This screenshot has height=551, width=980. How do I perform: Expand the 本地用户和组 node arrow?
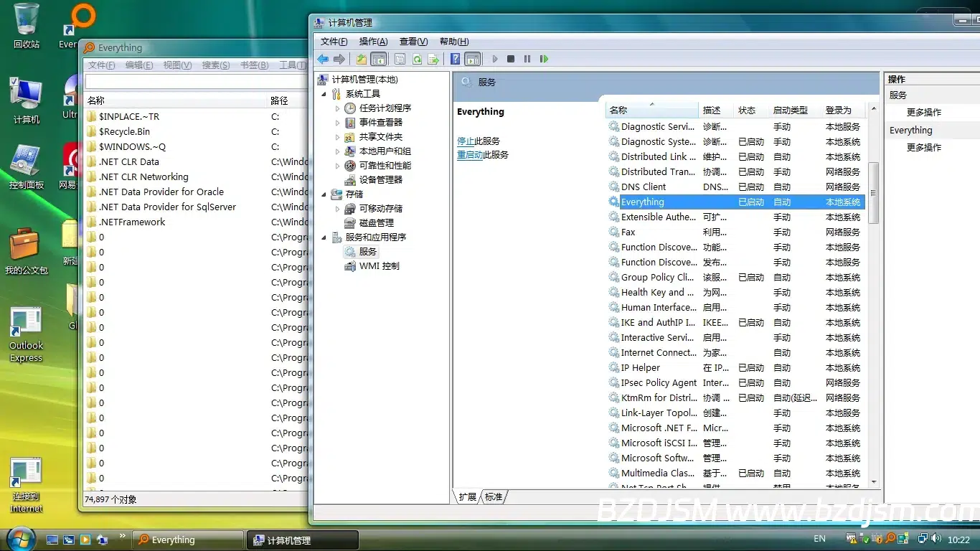pyautogui.click(x=337, y=151)
